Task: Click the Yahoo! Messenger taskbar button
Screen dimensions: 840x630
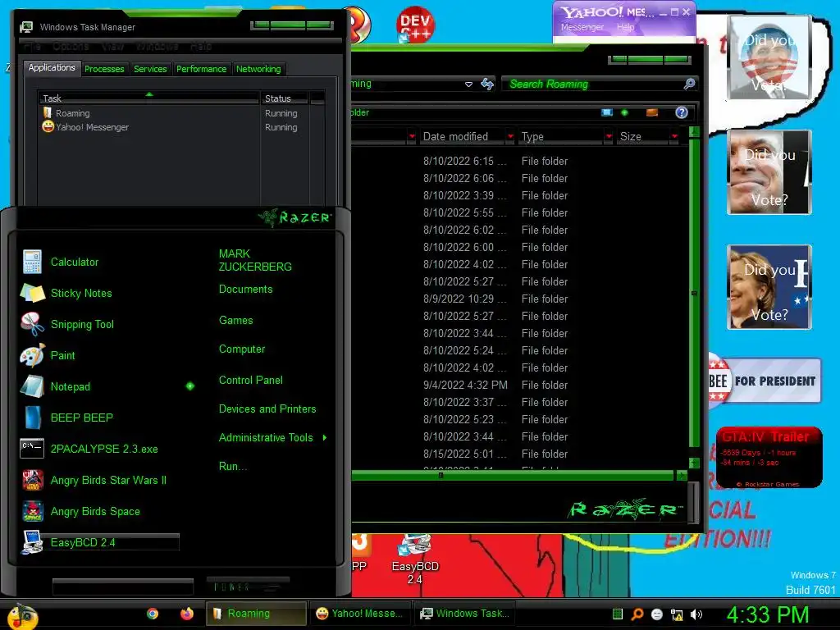Action: point(359,614)
